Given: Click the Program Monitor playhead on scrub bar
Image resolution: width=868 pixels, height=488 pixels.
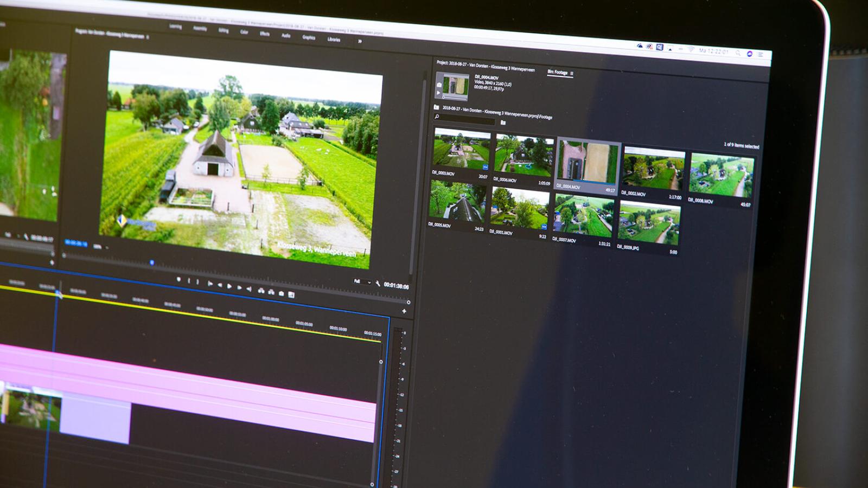Looking at the screenshot, I should click(x=152, y=262).
